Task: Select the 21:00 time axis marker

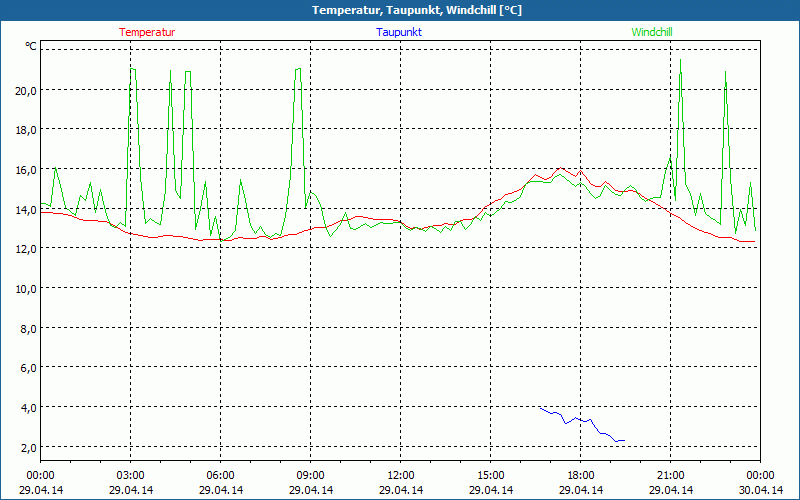Action: click(671, 475)
